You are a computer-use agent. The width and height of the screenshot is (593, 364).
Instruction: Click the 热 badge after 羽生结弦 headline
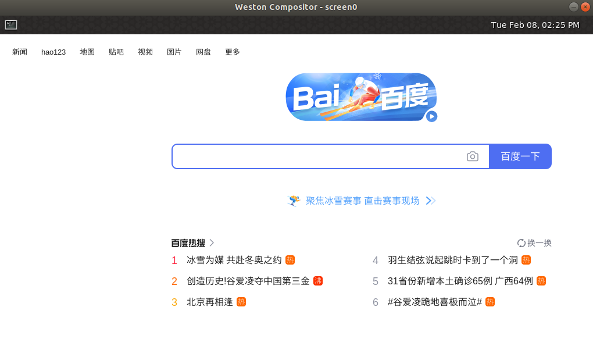[526, 260]
